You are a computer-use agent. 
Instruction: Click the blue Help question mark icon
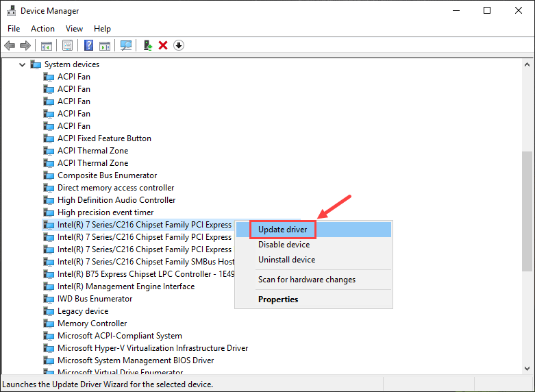(88, 45)
